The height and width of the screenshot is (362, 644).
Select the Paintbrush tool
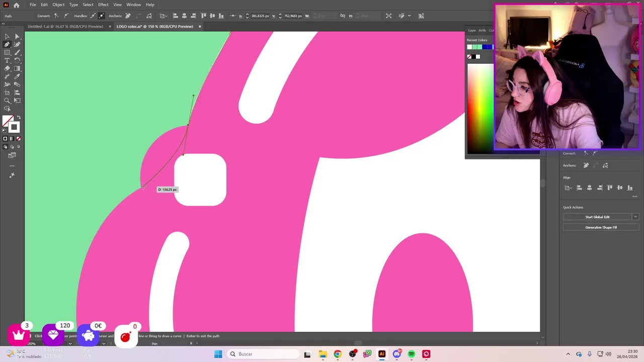17,52
